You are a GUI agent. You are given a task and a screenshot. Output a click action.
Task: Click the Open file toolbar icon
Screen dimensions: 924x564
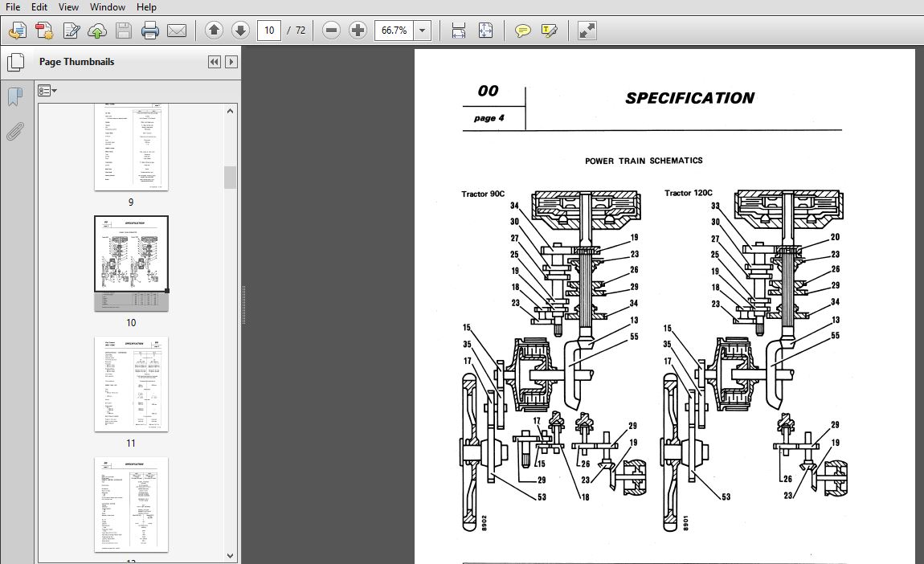(x=18, y=30)
